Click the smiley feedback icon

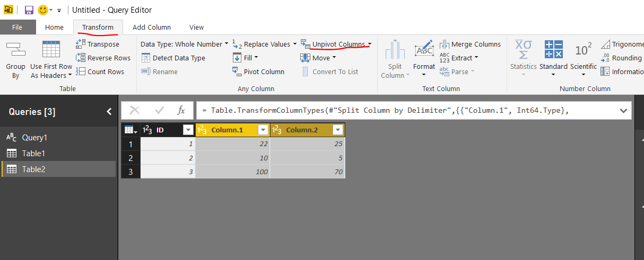pos(43,10)
